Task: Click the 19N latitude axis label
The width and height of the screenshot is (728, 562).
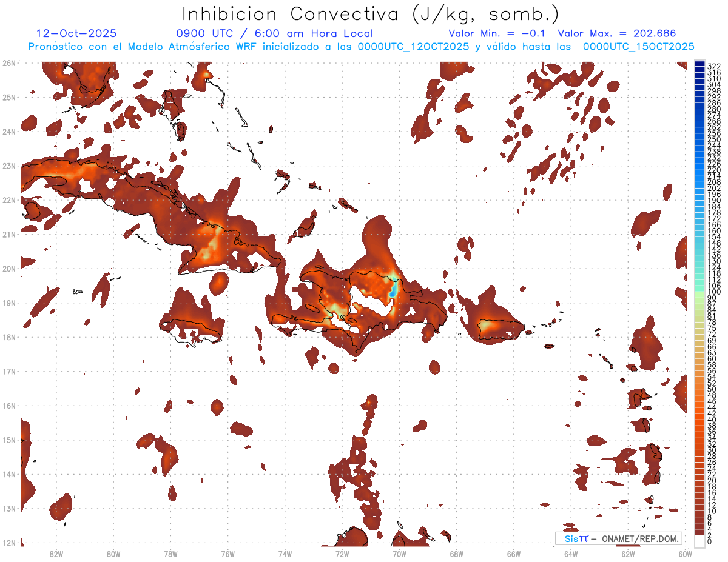Action: click(8, 303)
